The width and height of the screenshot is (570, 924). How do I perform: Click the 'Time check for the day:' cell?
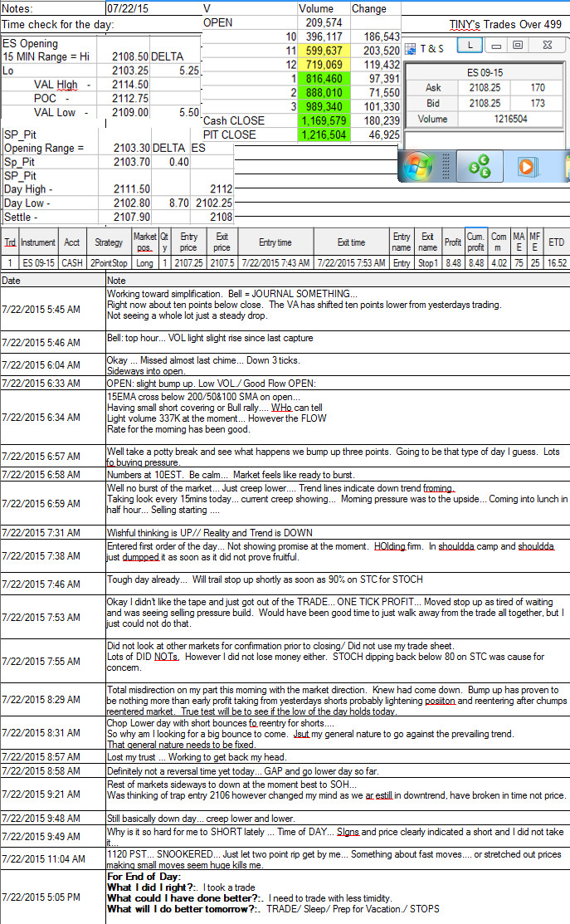click(x=58, y=25)
